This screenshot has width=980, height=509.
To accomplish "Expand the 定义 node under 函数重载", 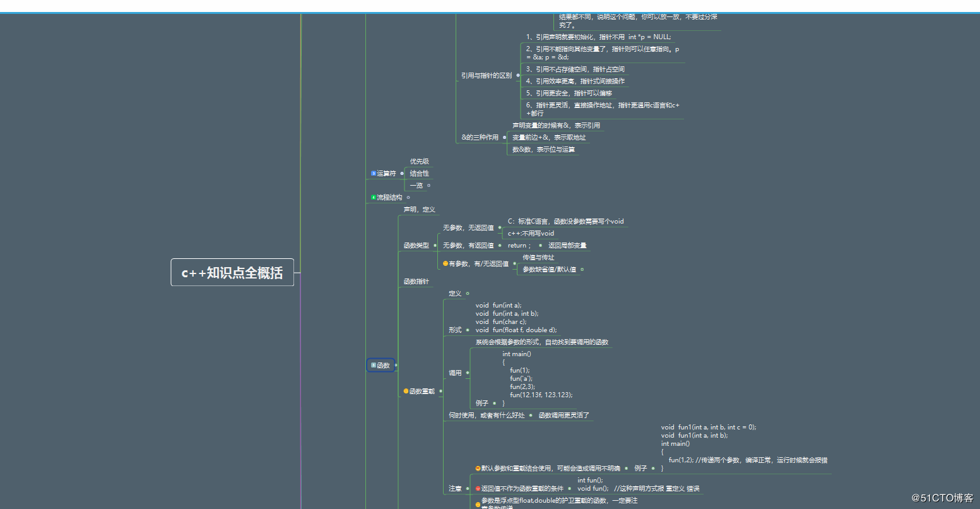I will coord(468,293).
